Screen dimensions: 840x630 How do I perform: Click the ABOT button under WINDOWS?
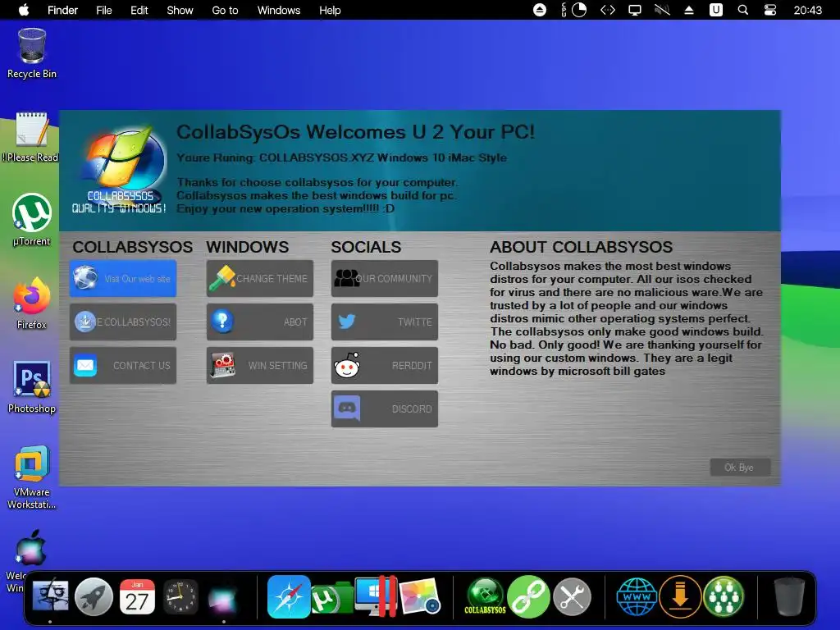[260, 322]
